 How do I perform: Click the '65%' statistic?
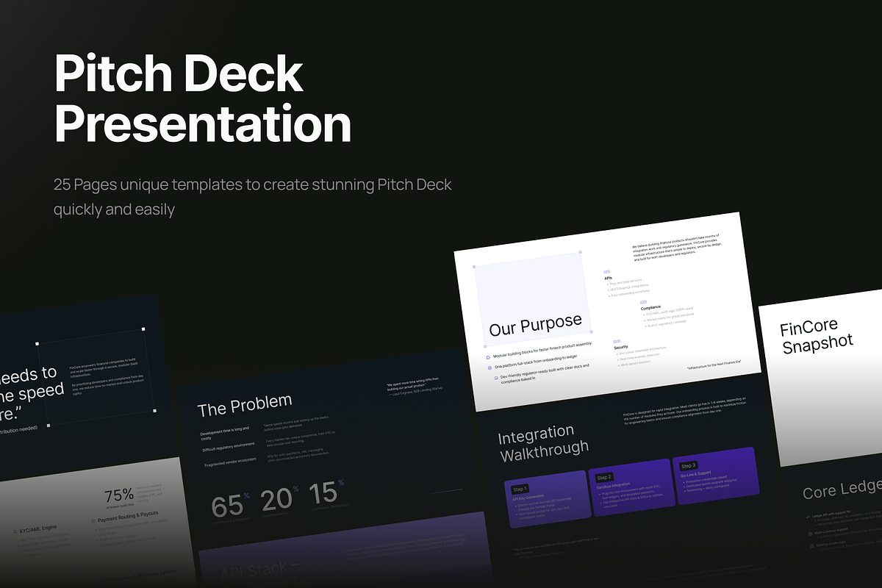pos(231,505)
